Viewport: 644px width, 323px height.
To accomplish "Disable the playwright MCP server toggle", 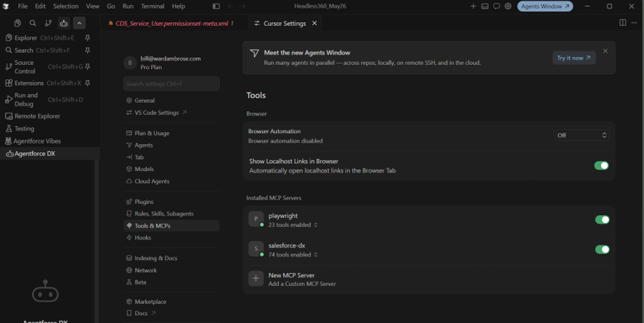I will pos(603,220).
